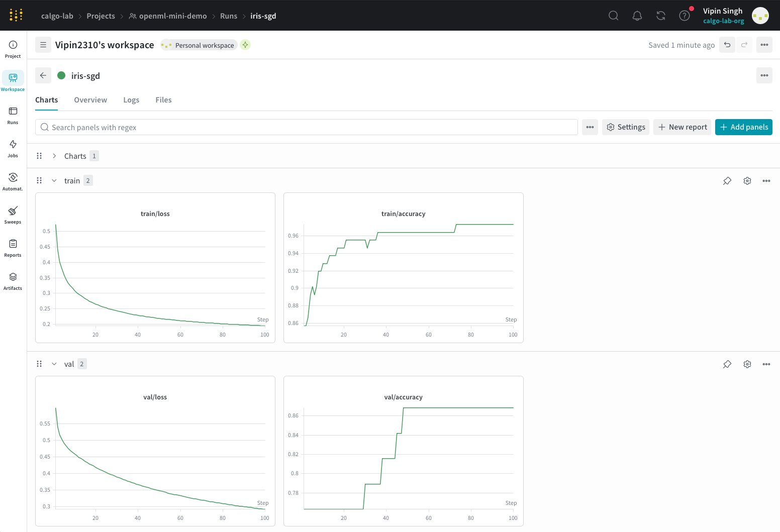The height and width of the screenshot is (532, 780).
Task: Open openml-mini-demo breadcrumb
Action: click(168, 16)
